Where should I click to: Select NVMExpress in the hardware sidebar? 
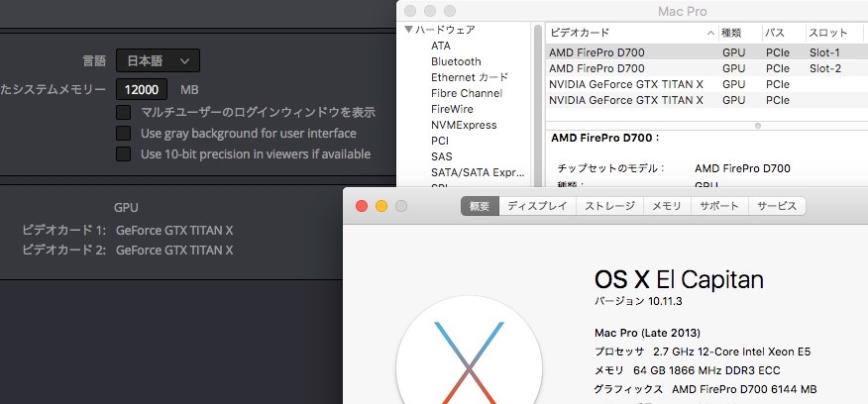(464, 125)
